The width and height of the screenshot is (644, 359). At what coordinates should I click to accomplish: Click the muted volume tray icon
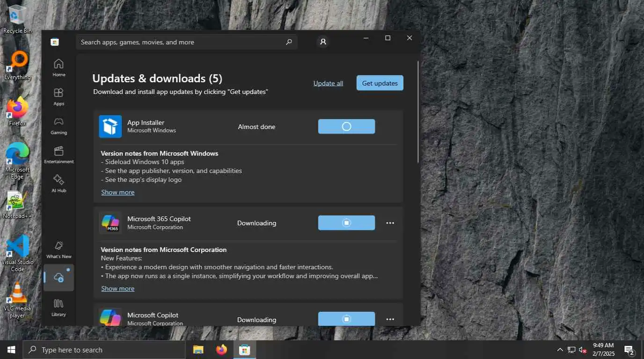point(583,350)
